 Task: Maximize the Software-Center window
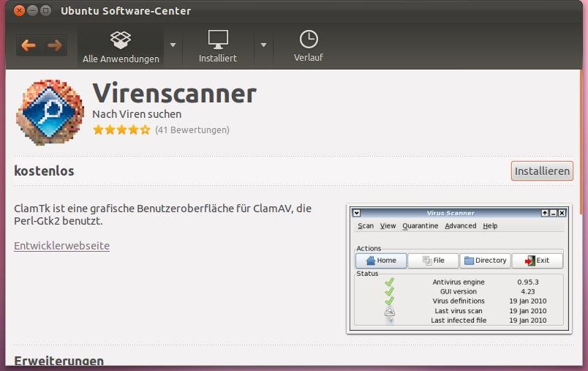click(x=46, y=10)
